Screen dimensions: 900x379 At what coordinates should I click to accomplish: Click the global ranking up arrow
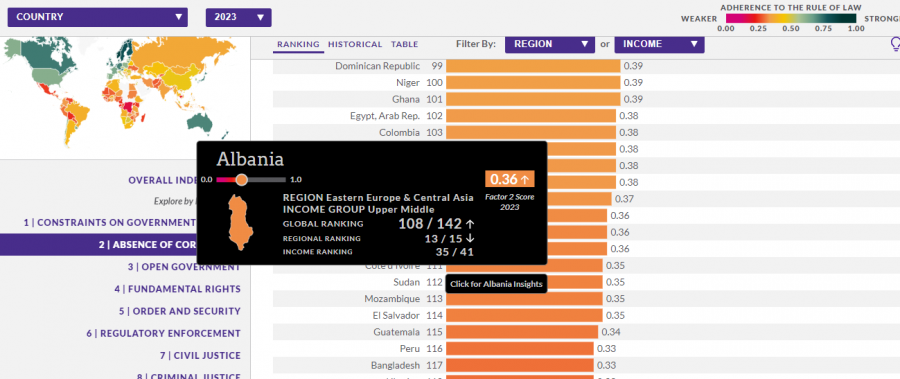[x=470, y=224]
